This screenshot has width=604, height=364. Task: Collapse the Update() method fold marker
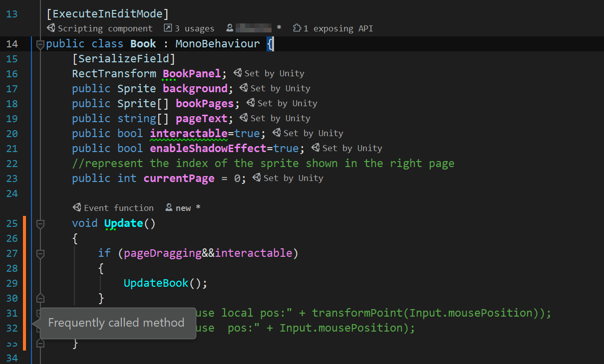pos(40,224)
